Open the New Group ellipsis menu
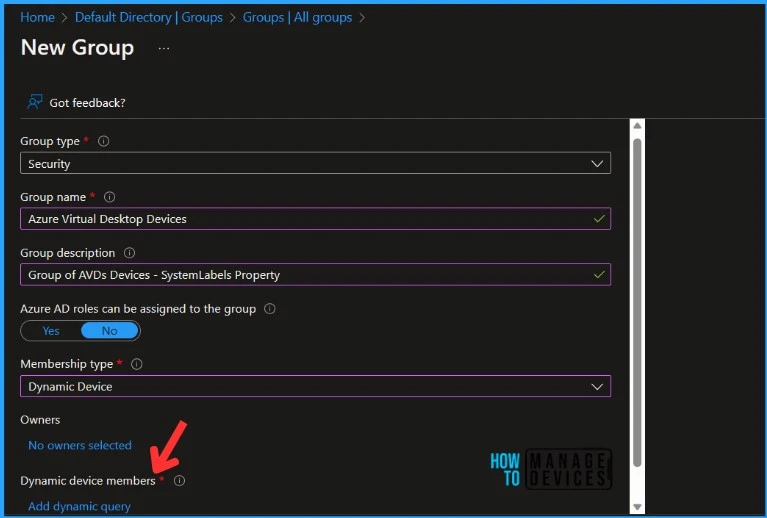This screenshot has height=518, width=767. click(x=164, y=48)
